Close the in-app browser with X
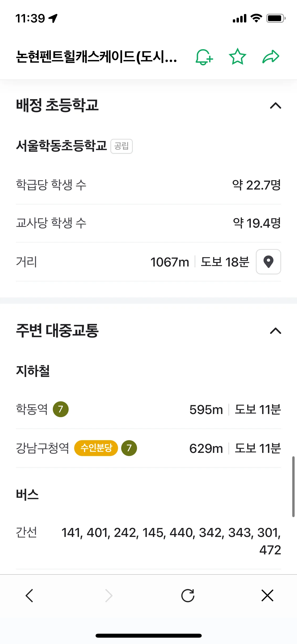This screenshot has width=297, height=644. coord(267,596)
